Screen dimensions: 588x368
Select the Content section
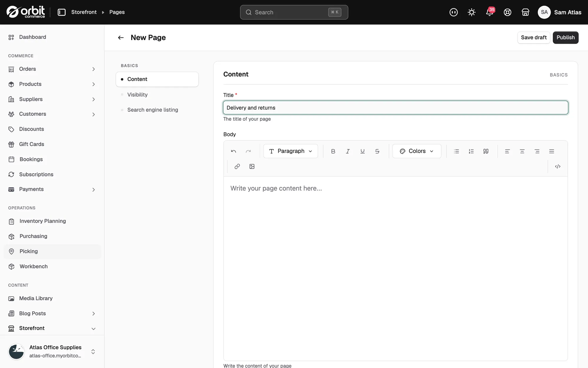coord(157,79)
